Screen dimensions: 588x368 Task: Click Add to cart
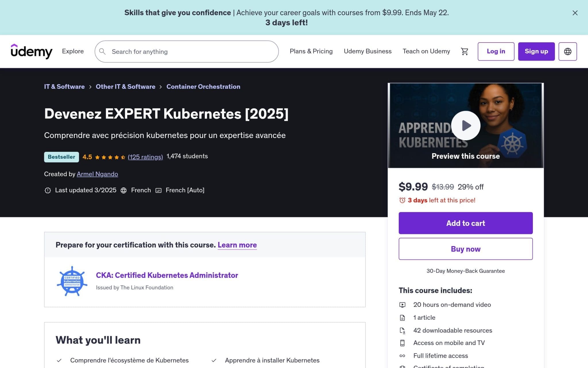[465, 223]
